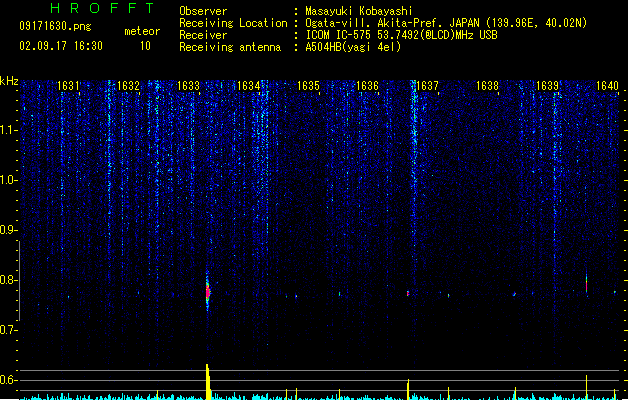Click the Receiving antenna label

click(230, 47)
